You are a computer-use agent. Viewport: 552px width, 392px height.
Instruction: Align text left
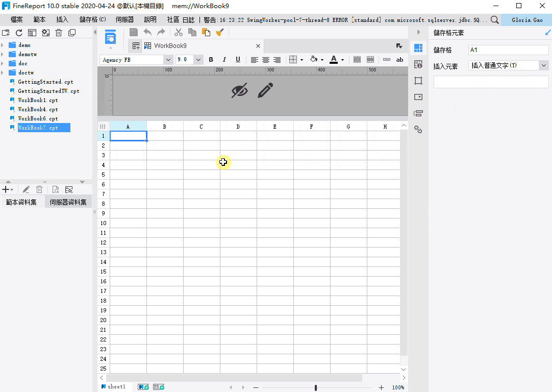click(254, 60)
